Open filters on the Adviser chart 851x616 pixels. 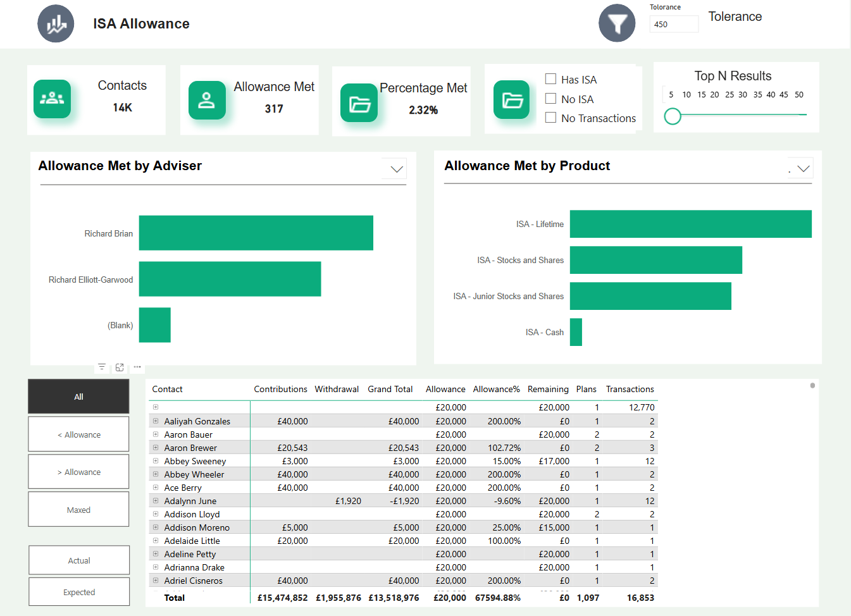(x=102, y=367)
